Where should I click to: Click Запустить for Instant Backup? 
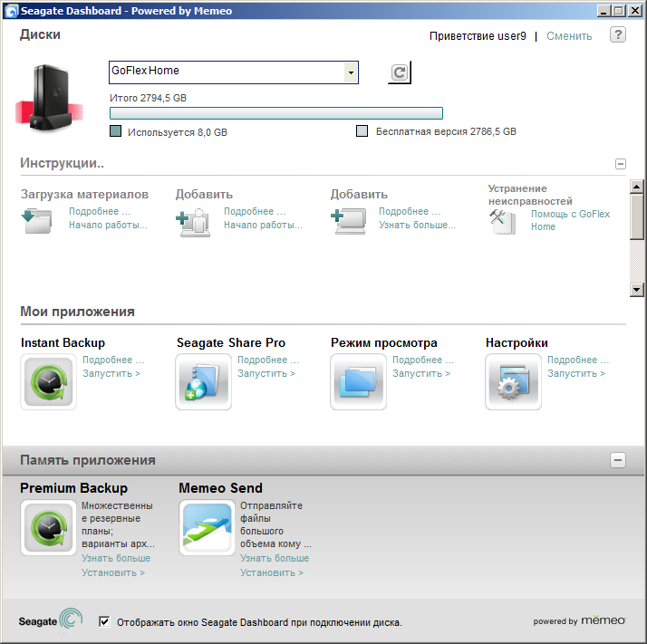click(111, 373)
